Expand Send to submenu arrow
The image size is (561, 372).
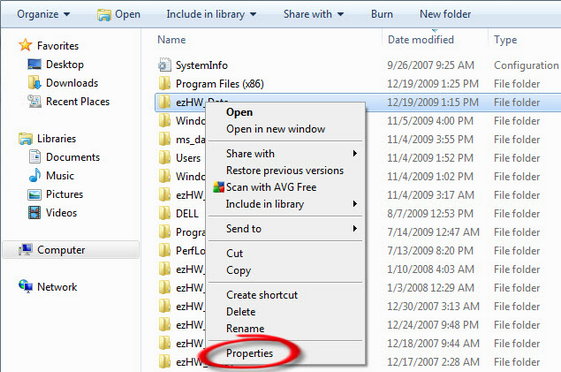(x=355, y=228)
